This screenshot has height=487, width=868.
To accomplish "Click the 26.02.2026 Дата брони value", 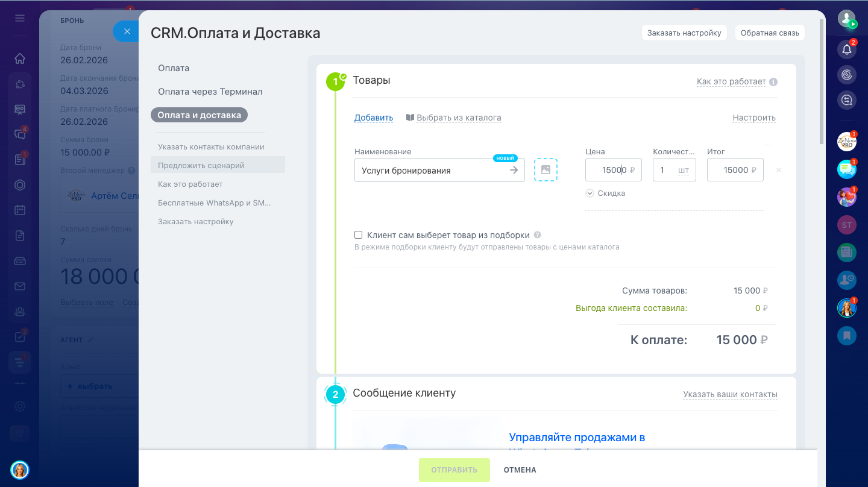I will coord(84,60).
